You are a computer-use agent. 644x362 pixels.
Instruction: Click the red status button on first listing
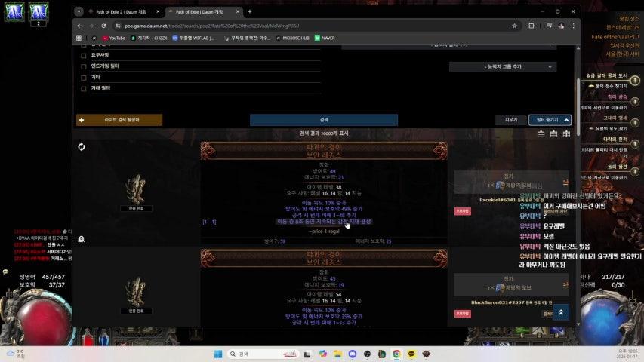(x=462, y=211)
